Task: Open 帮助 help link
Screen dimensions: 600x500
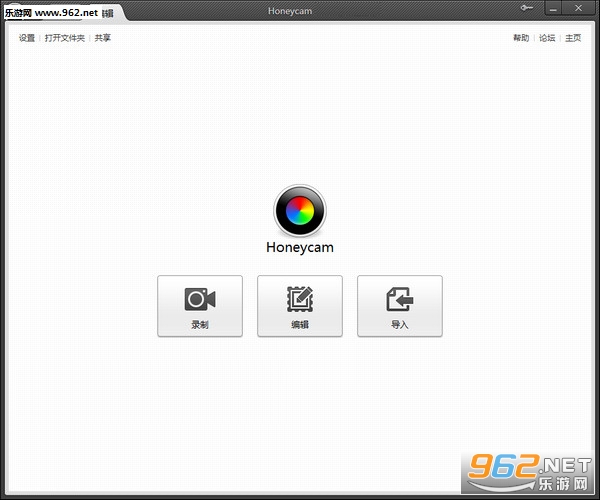Action: coord(521,38)
